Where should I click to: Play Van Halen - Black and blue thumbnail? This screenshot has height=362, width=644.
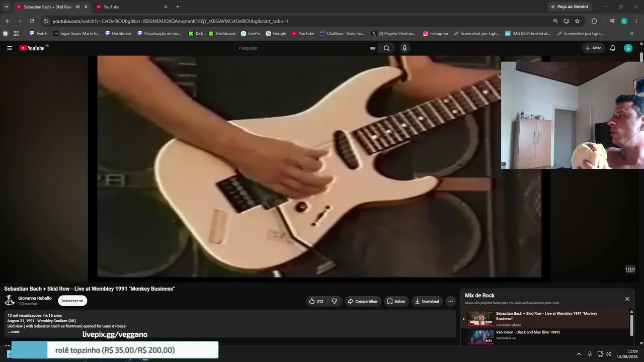(480, 336)
